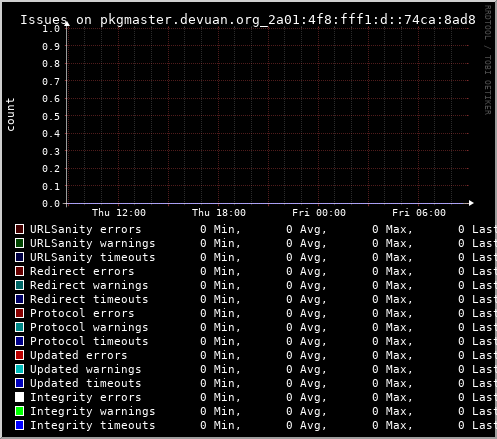Click the Protocol errors red swatch

point(20,313)
